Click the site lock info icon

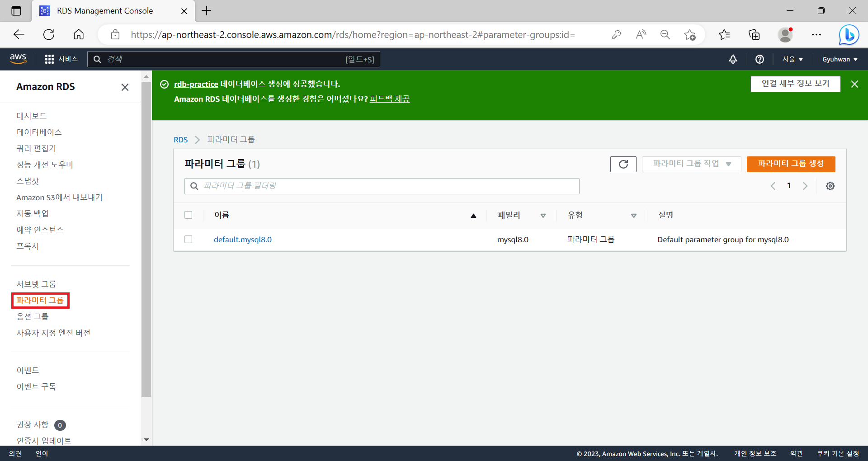115,34
